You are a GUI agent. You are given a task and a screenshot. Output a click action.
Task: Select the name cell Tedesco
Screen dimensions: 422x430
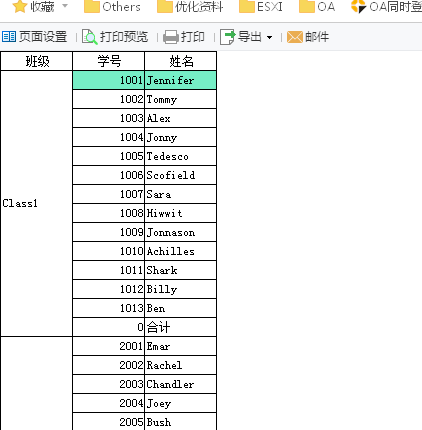tap(181, 156)
